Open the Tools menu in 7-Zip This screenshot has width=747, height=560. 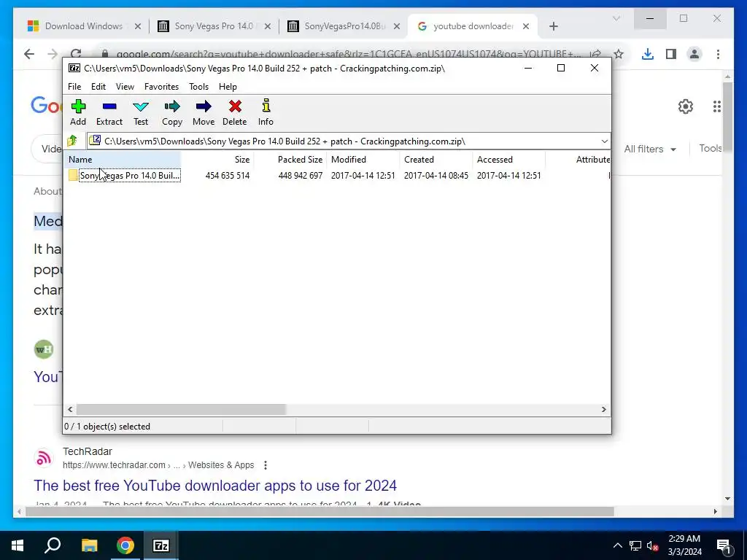[x=198, y=87]
